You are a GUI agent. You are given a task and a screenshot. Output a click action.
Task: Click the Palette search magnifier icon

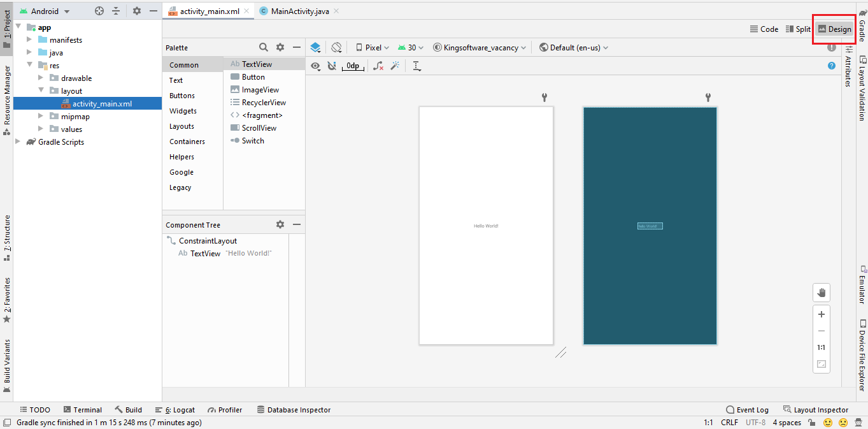click(x=264, y=47)
